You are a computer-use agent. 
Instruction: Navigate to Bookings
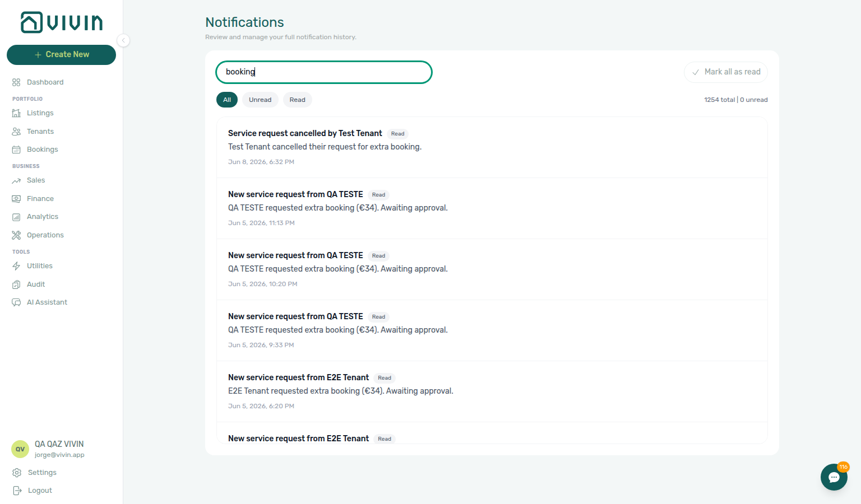[x=43, y=150]
